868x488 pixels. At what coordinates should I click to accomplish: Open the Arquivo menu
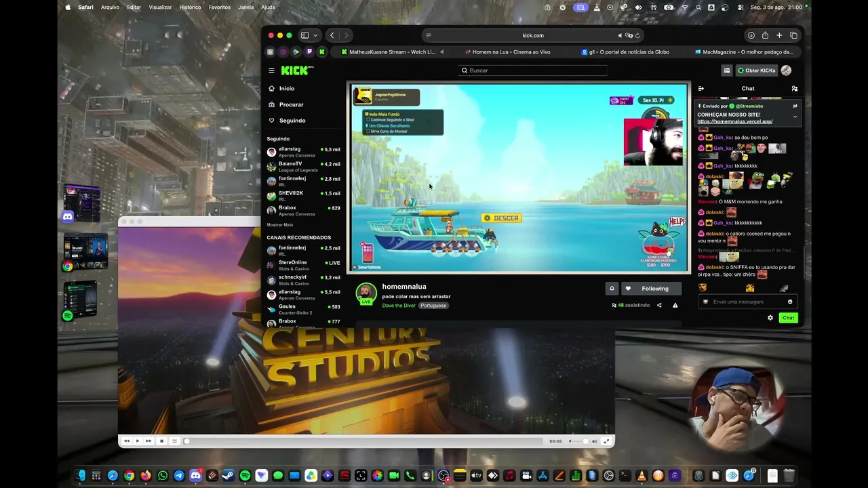coord(110,7)
